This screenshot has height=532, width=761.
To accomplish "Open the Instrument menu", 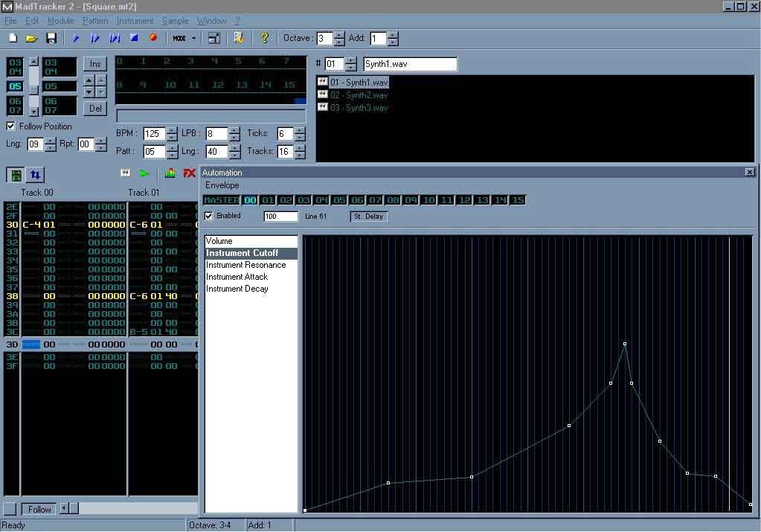I will (x=135, y=21).
